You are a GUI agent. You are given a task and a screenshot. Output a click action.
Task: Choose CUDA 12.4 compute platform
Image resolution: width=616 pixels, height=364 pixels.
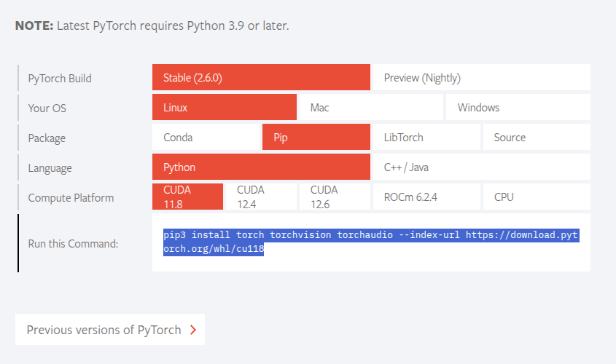tap(261, 197)
